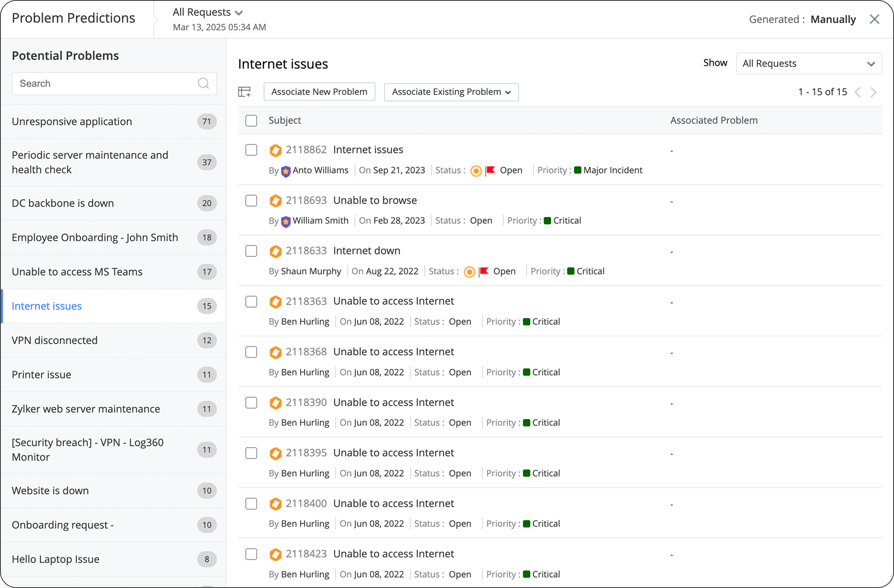
Task: Open the All Requests header filter dropdown
Action: pos(207,12)
